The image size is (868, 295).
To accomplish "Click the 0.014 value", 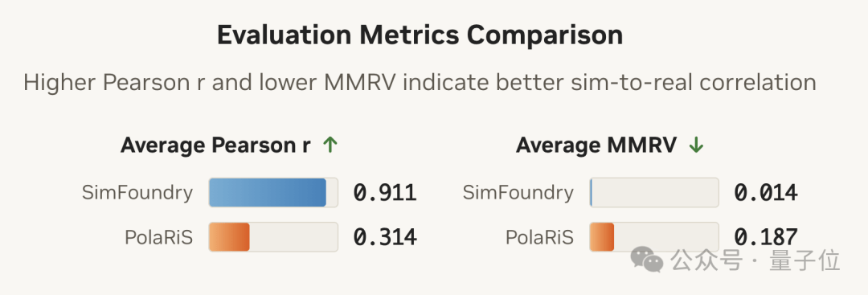I will pos(766,193).
